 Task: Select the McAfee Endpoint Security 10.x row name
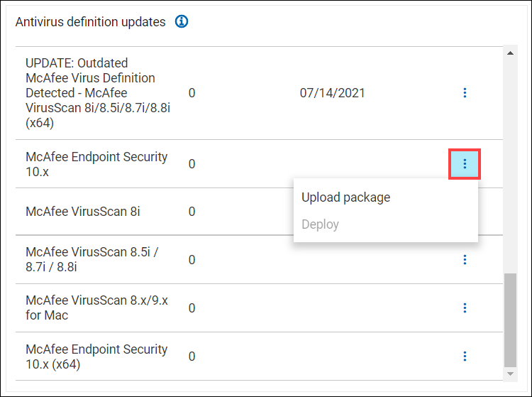96,164
